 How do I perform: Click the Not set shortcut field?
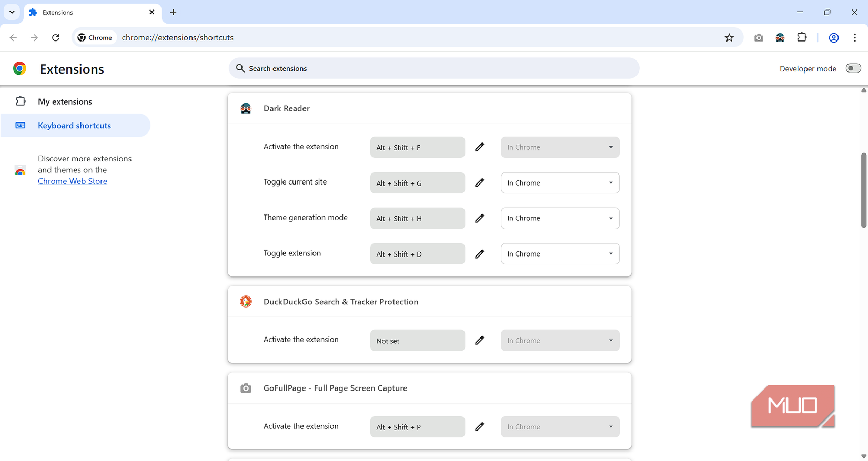tap(418, 341)
